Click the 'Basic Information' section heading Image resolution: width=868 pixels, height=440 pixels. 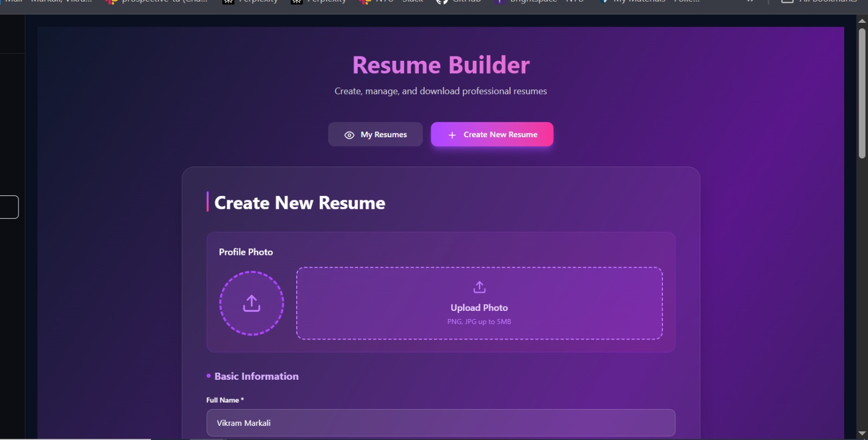[x=256, y=376]
